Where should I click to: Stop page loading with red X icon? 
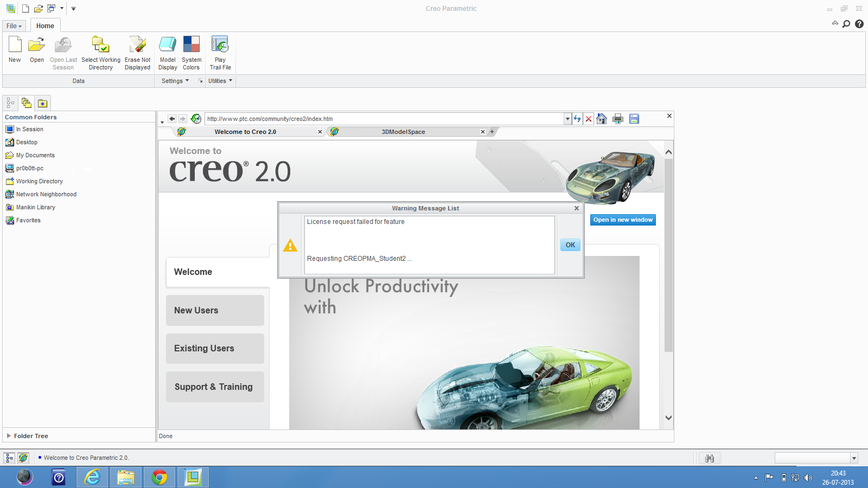(589, 119)
